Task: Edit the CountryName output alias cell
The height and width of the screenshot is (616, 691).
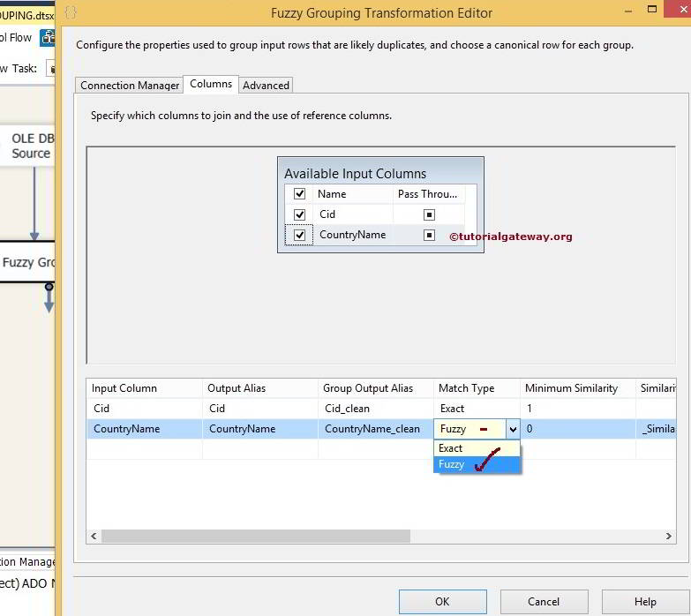Action: pos(260,429)
